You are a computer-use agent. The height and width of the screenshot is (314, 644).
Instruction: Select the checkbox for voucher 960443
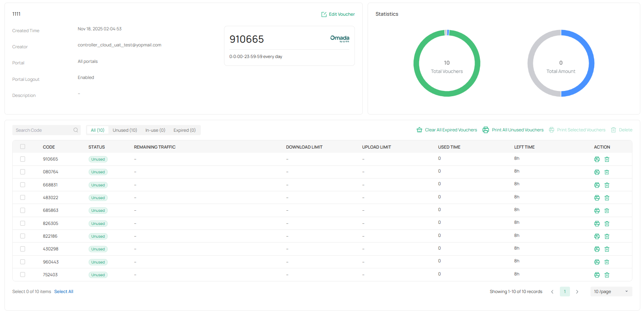click(23, 262)
